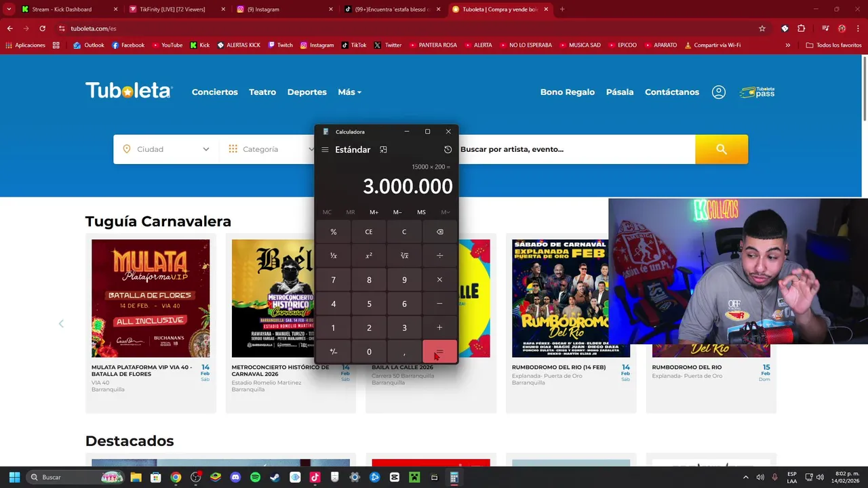Click the reciprocal 1/x key
Viewport: 868px width, 488px height.
point(334,256)
